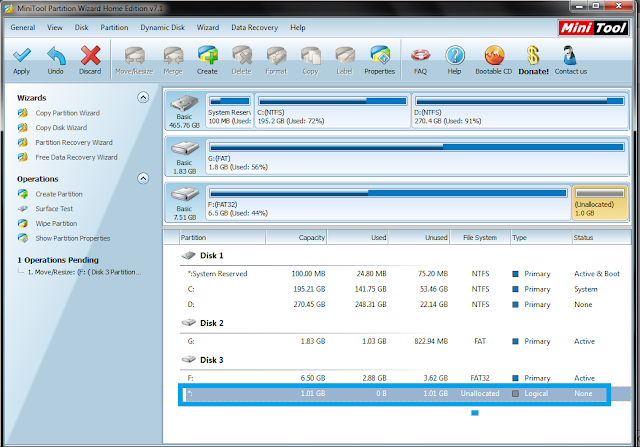The width and height of the screenshot is (640, 447).
Task: Sort by Type column header
Action: (542, 238)
